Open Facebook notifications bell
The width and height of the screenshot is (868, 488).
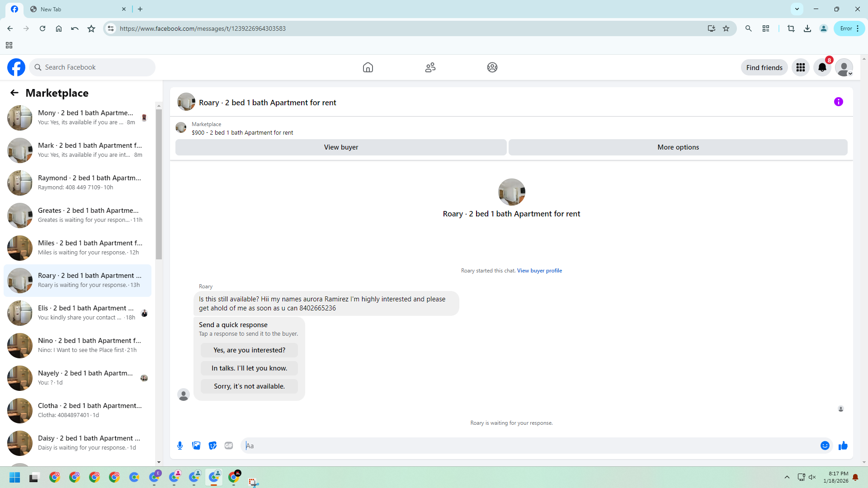coord(822,67)
